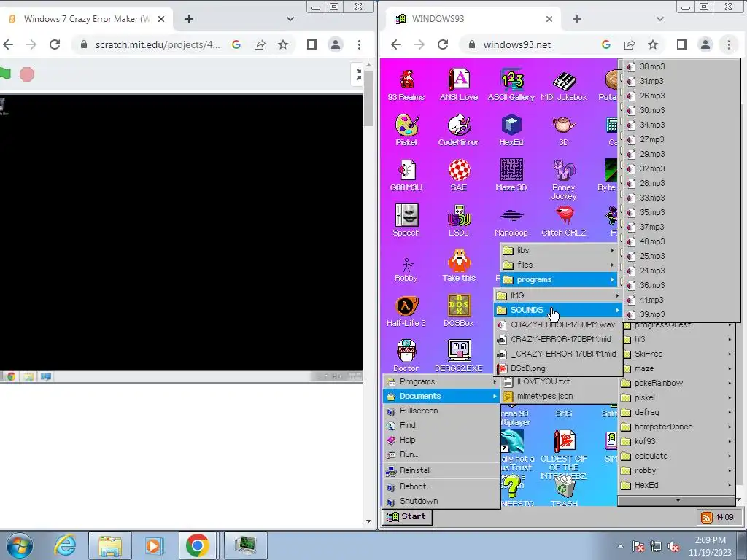Image resolution: width=747 pixels, height=560 pixels.
Task: Open the Maze 3D icon
Action: 511,175
